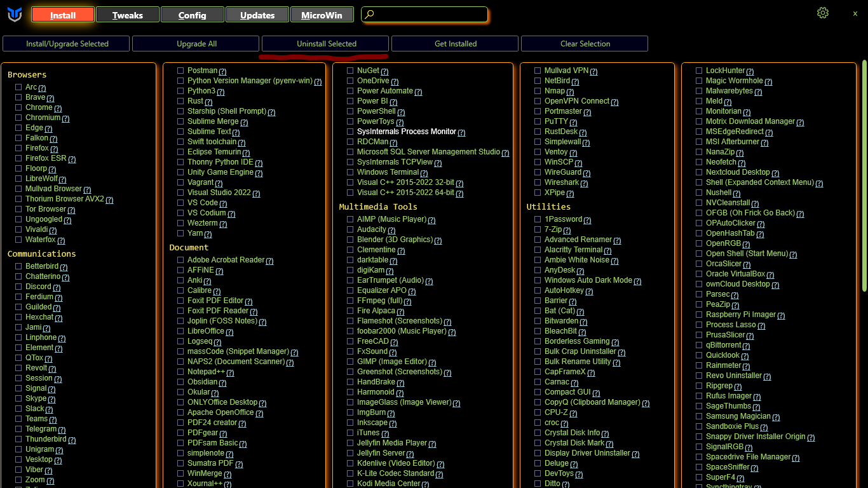Click the vertical scrollbar on the right edge
The width and height of the screenshot is (868, 488).
click(x=864, y=191)
